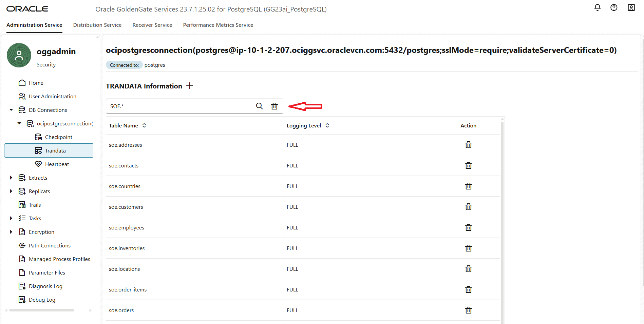The width and height of the screenshot is (644, 324).
Task: Delete trandata for soe.inventories
Action: tap(469, 248)
